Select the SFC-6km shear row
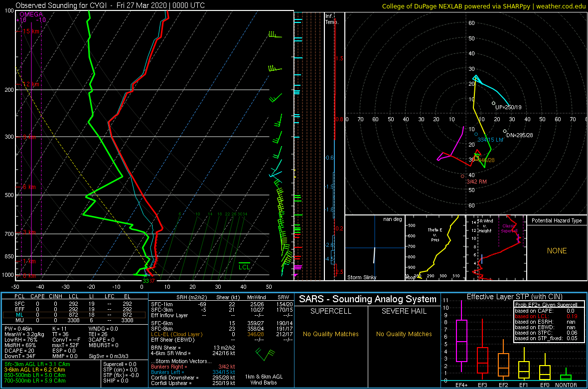 point(221,323)
